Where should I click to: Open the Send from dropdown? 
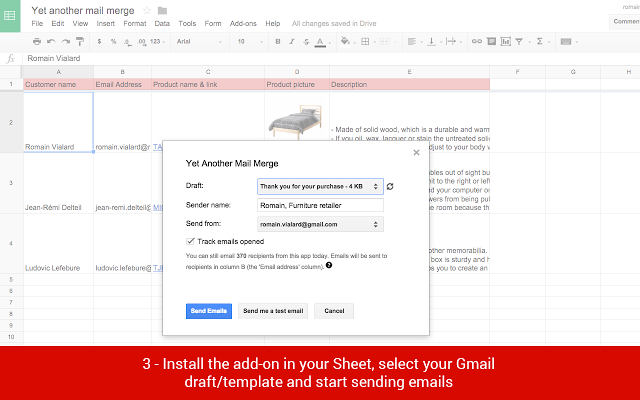click(320, 224)
